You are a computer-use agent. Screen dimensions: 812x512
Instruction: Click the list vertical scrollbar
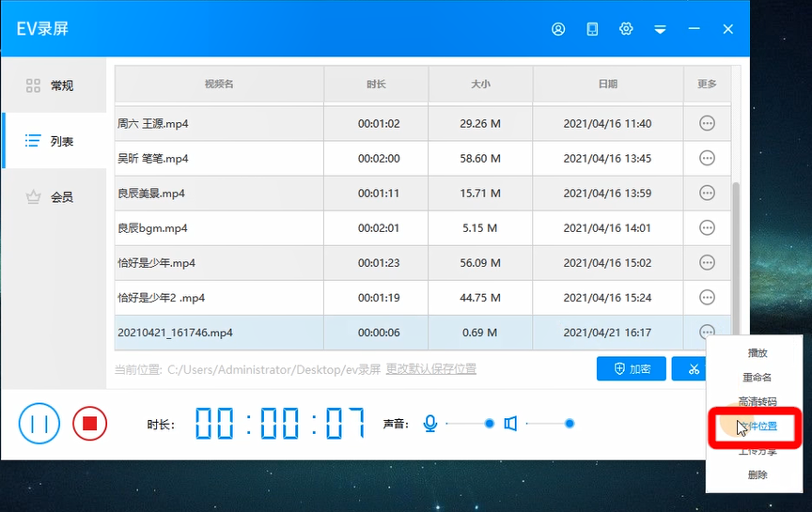[x=736, y=259]
